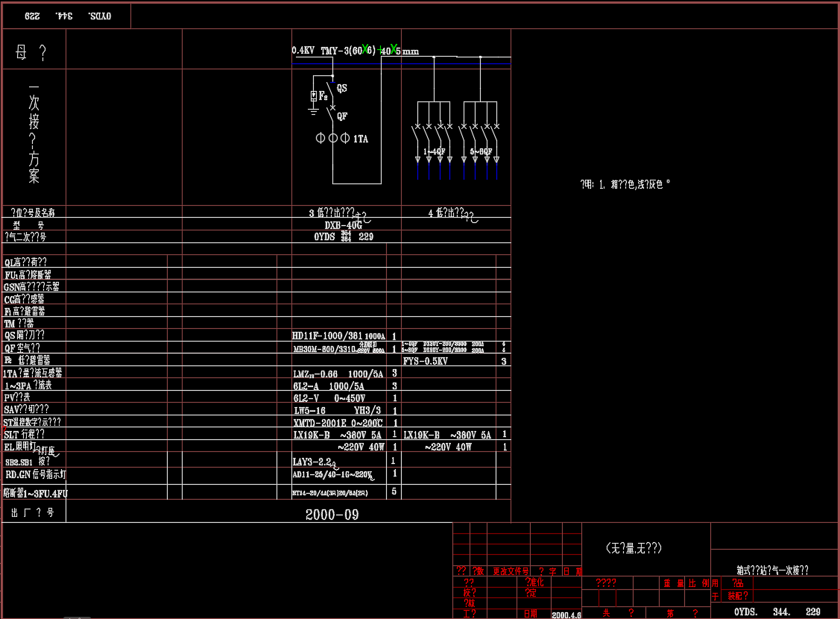Click the '出厂?号' label
This screenshot has height=619, width=840.
click(x=33, y=512)
